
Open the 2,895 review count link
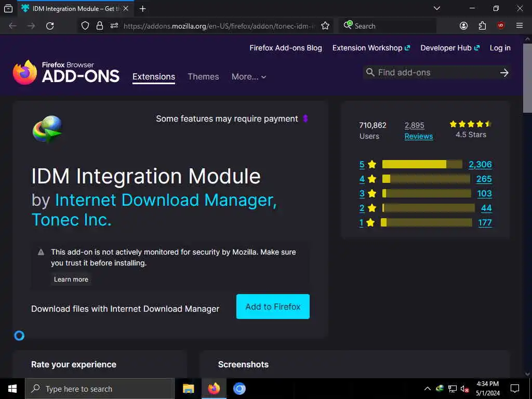coord(414,125)
